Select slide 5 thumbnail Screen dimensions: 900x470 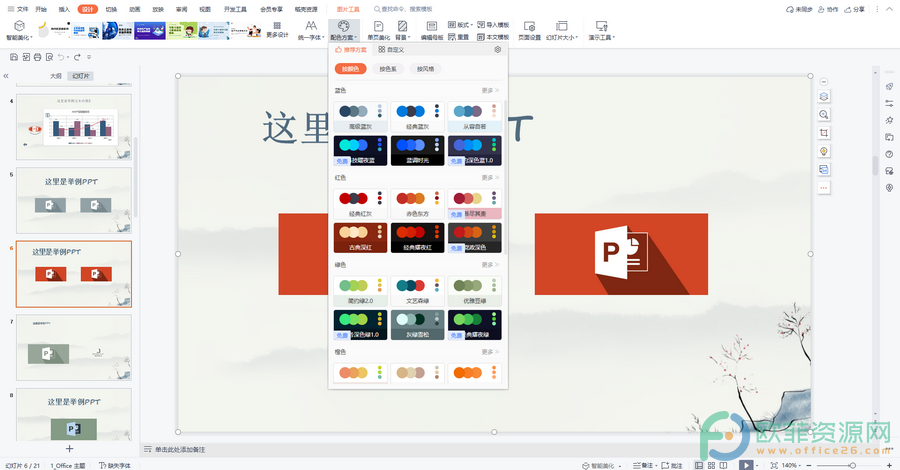pos(74,200)
